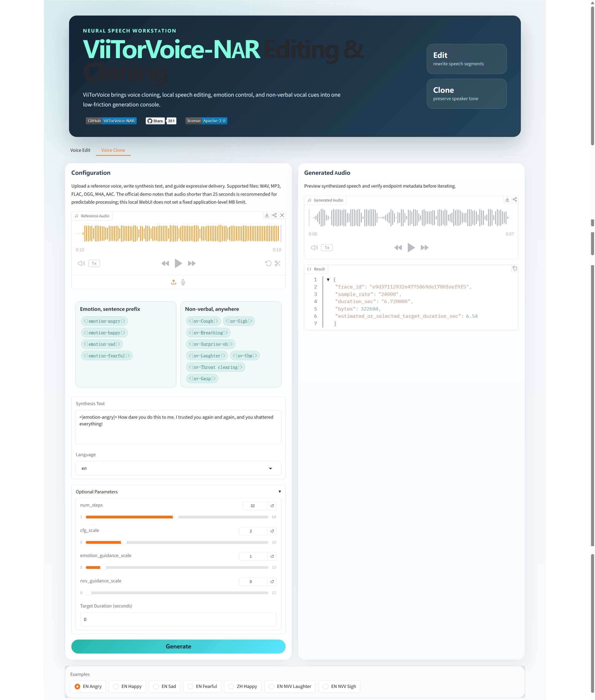Reset cfg_scale to default
The height and width of the screenshot is (700, 595).
272,531
